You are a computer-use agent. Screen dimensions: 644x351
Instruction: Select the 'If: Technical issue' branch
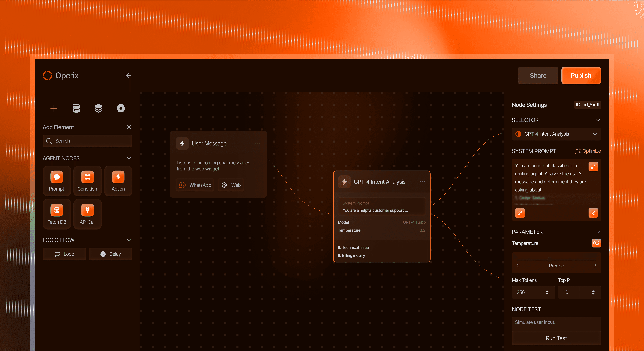coord(353,248)
